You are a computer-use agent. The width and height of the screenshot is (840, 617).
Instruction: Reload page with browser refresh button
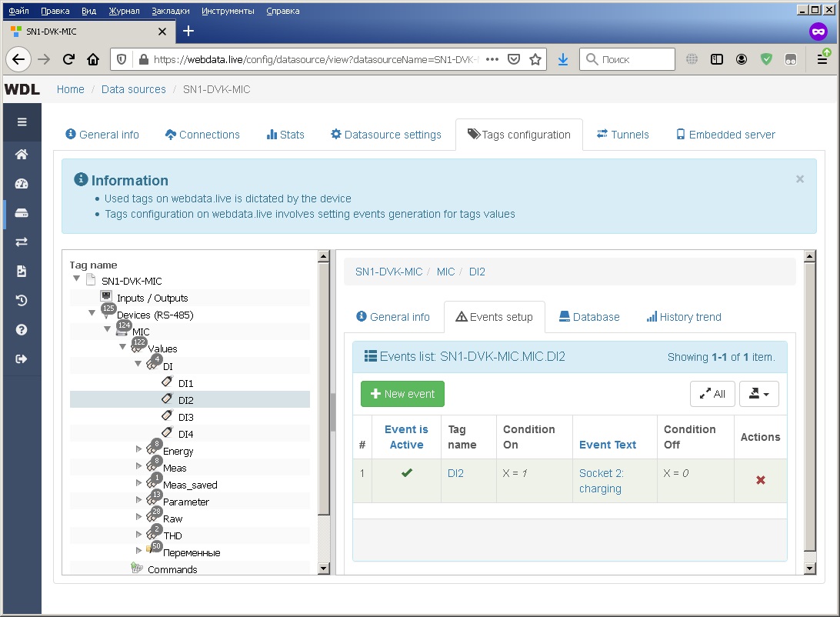68,59
